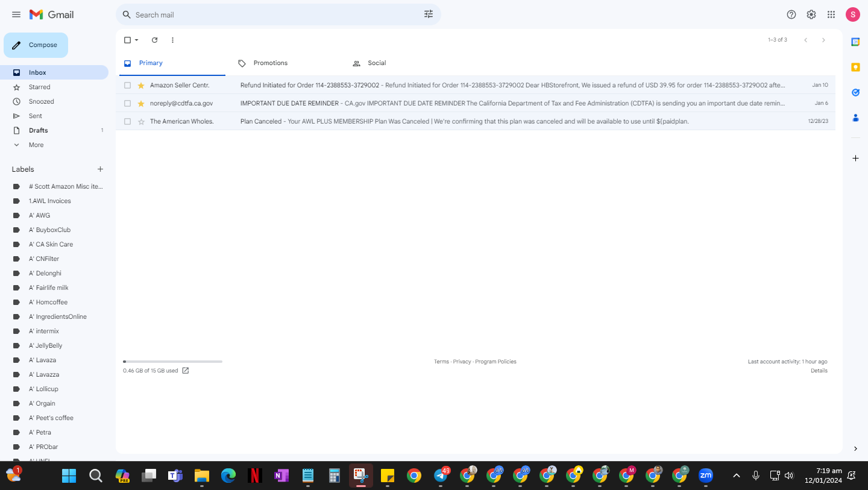Create a new label with the plus icon

click(100, 169)
